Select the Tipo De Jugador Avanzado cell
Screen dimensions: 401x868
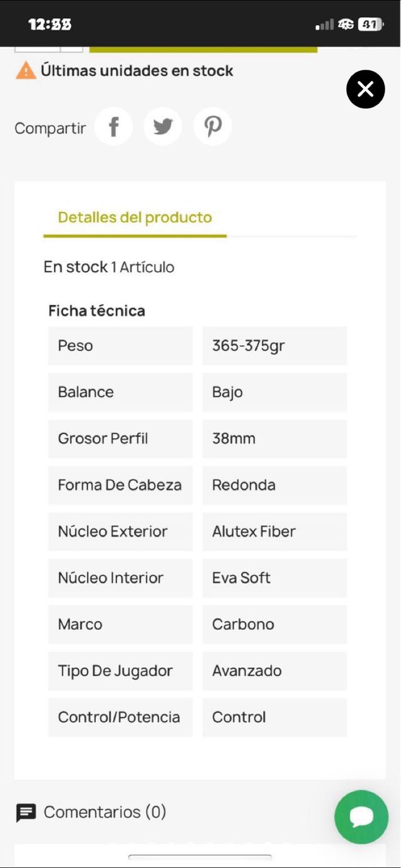(x=274, y=670)
